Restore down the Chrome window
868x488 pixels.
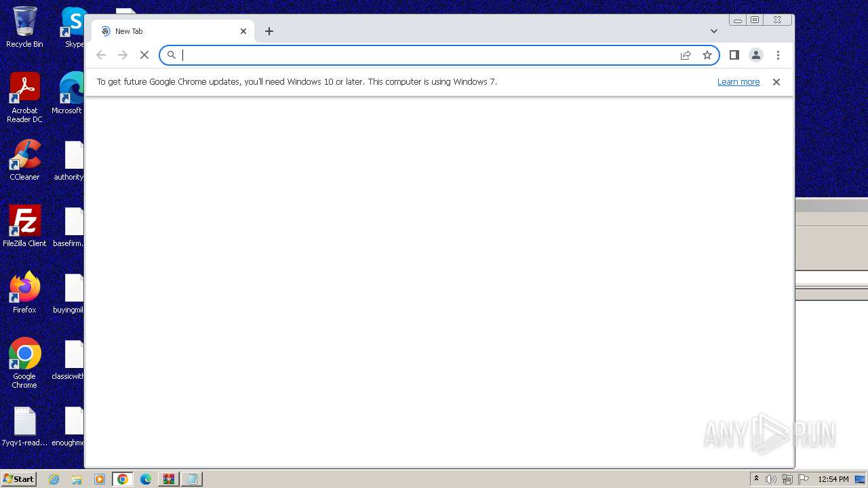coord(755,20)
